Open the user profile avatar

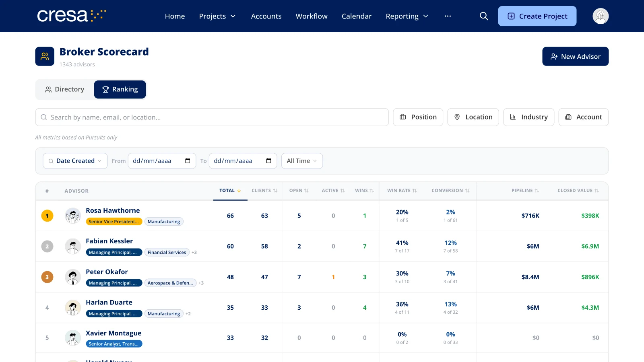tap(601, 16)
